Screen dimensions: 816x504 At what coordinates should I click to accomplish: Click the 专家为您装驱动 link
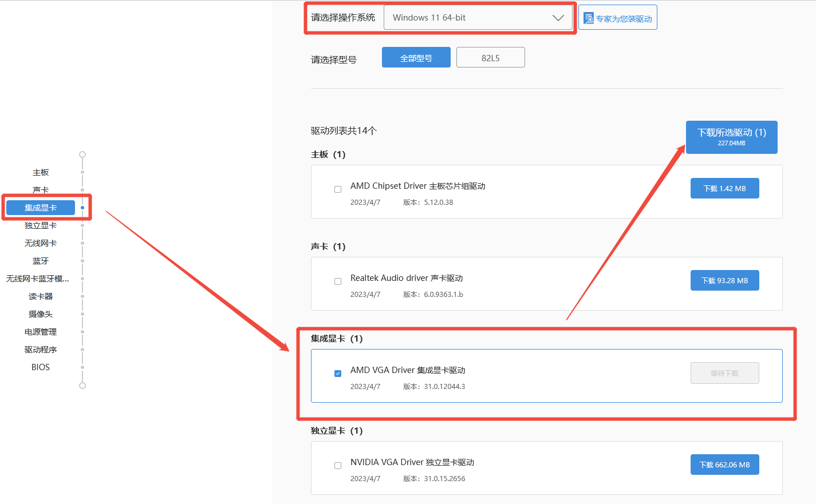[624, 19]
